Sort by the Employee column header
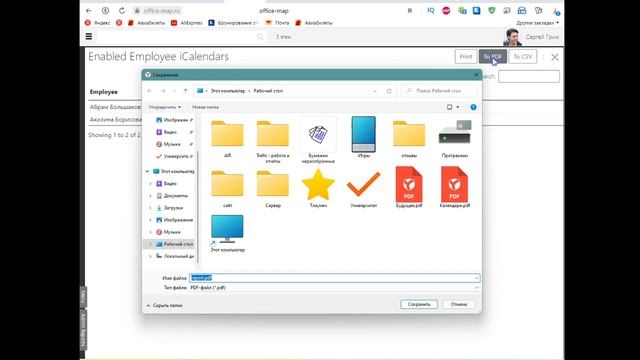 104,92
